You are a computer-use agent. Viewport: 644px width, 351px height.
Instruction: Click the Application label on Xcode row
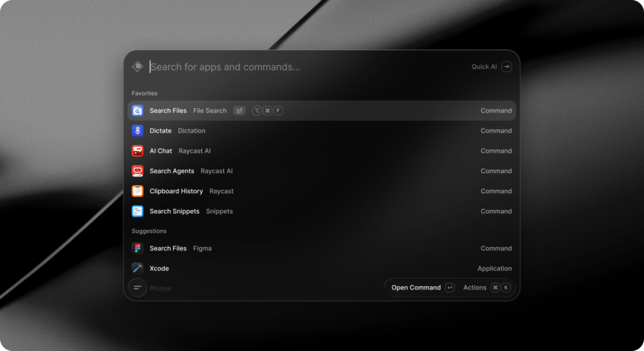[x=494, y=269]
